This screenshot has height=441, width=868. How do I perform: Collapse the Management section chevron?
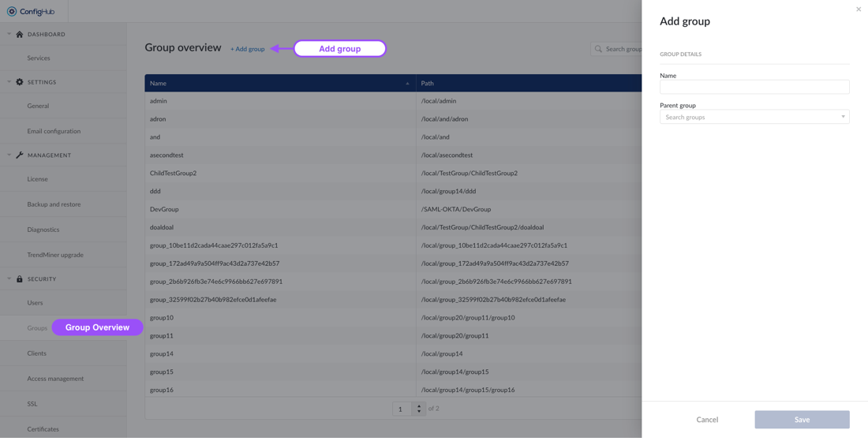tap(9, 155)
